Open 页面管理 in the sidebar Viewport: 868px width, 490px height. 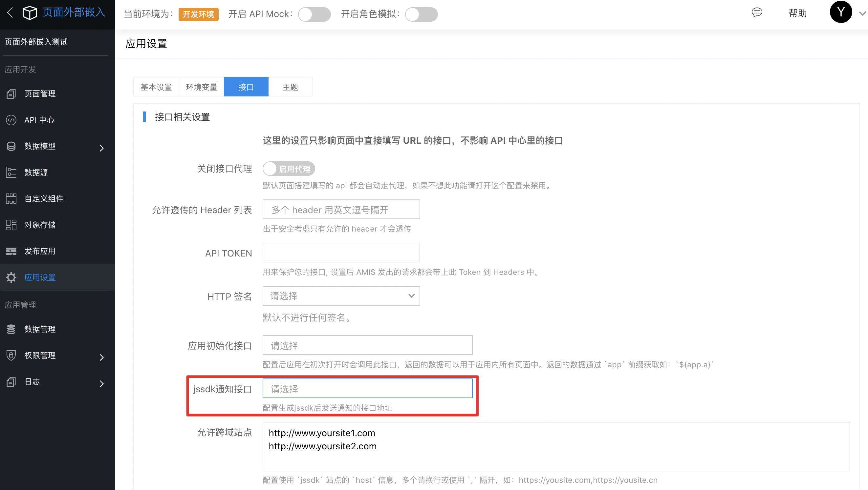[x=40, y=94]
